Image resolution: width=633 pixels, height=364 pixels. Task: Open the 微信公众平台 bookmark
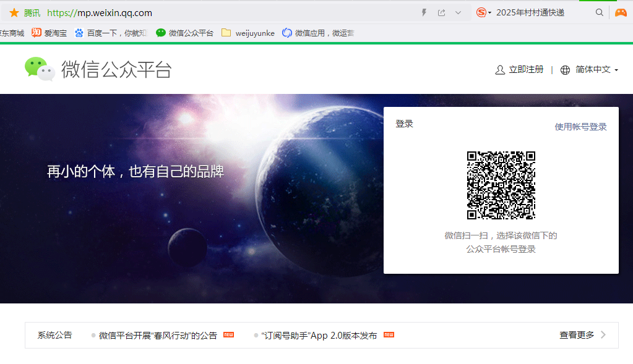pyautogui.click(x=184, y=33)
